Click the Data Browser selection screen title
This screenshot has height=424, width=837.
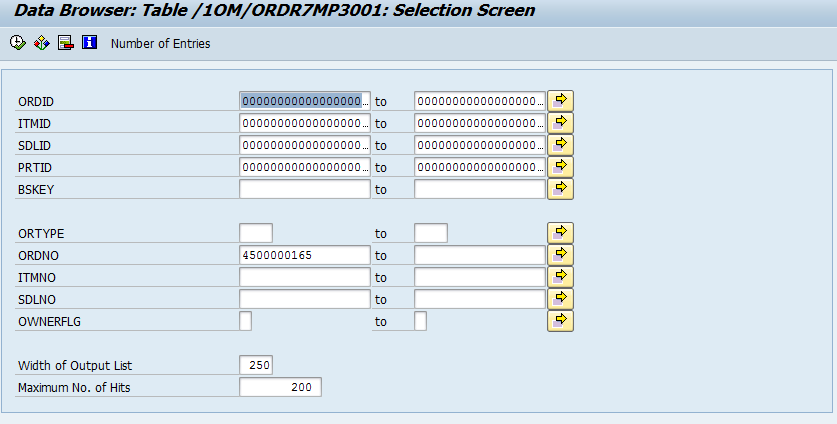click(274, 10)
